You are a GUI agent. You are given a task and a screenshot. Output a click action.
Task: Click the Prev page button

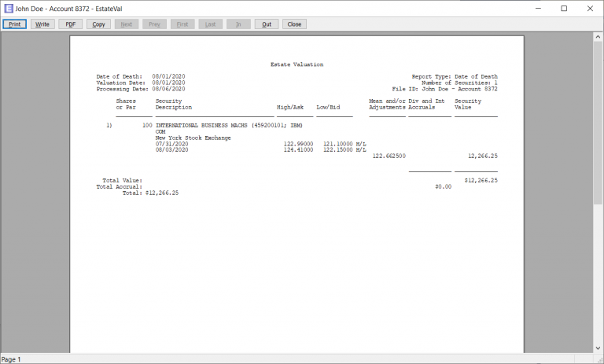click(154, 24)
